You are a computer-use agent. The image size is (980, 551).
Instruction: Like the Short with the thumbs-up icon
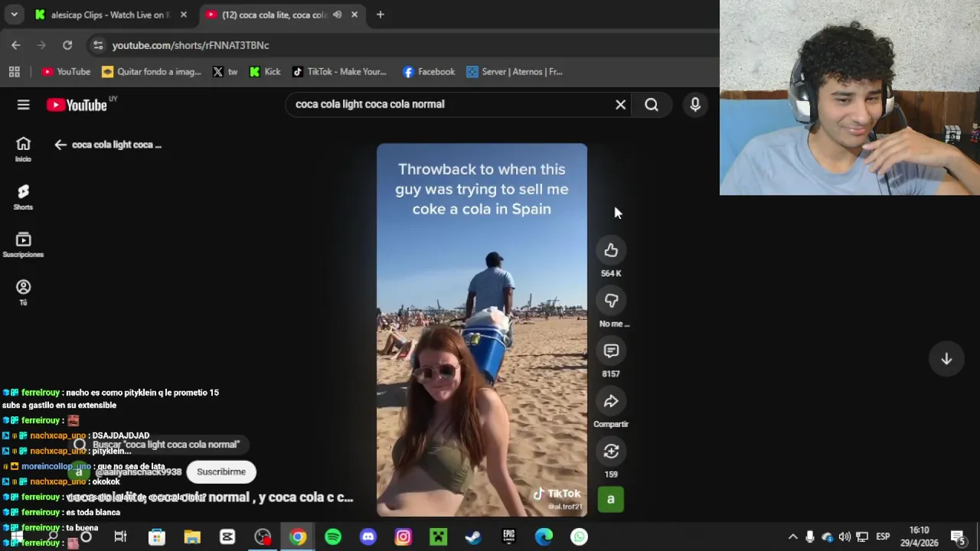pos(611,250)
